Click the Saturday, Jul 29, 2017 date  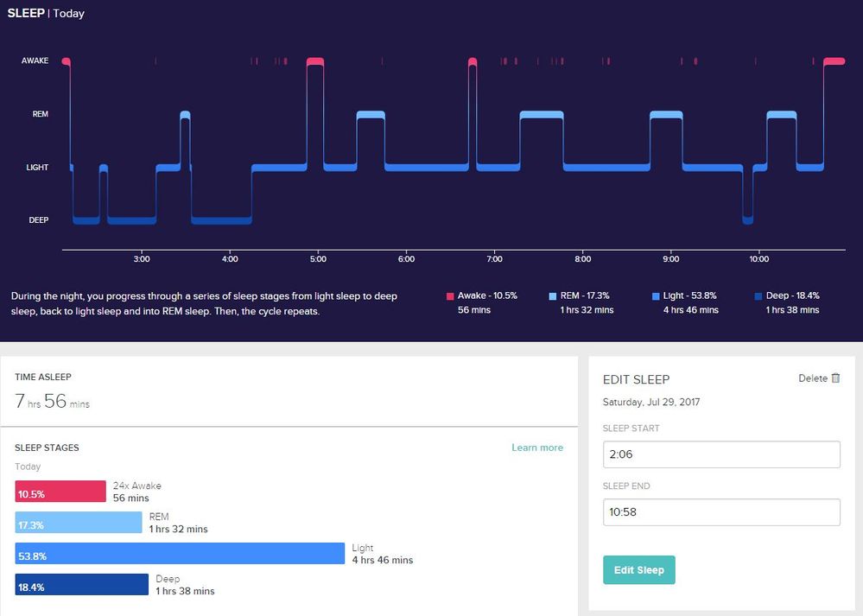[x=651, y=402]
